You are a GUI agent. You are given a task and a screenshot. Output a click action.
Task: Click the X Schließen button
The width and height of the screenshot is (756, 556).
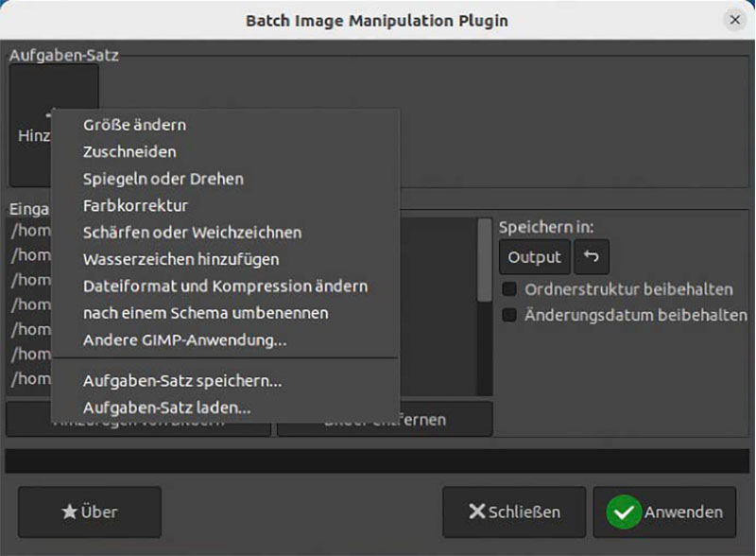coord(514,513)
